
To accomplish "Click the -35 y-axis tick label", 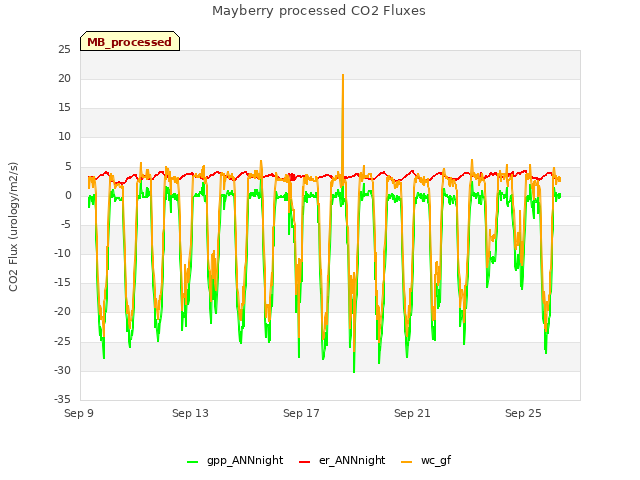I will click(x=62, y=399).
